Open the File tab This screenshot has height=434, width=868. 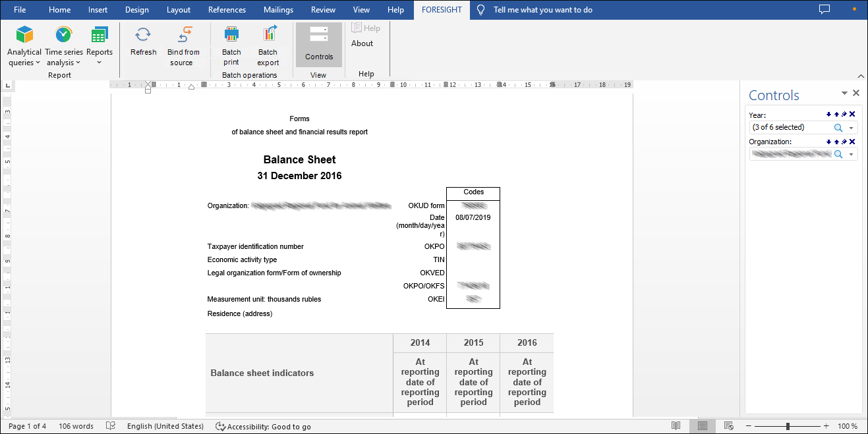click(x=20, y=10)
